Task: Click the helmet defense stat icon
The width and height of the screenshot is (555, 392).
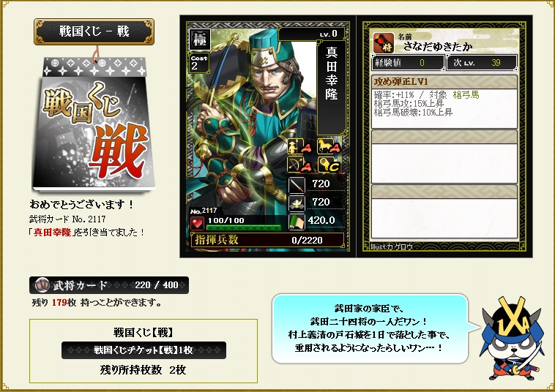Action: coord(297,203)
